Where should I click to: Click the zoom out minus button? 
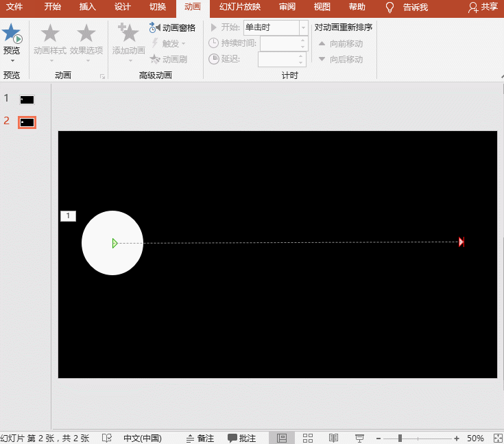pyautogui.click(x=379, y=439)
